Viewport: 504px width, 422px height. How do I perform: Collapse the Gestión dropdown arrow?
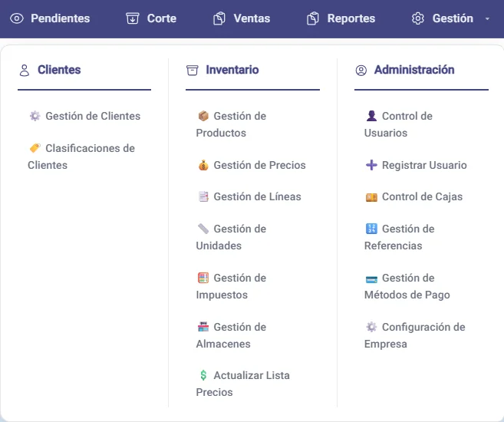(x=487, y=19)
